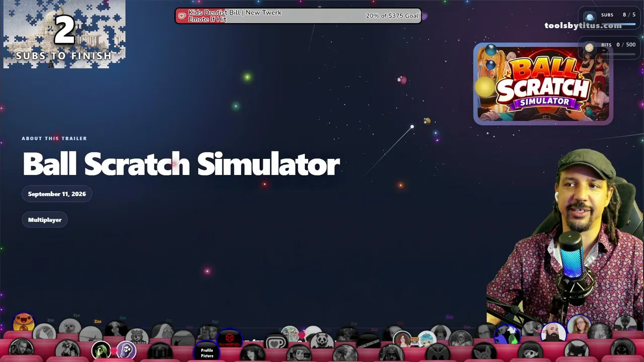Click the Multiplayer tag
Screen dimensions: 644x362
[x=45, y=220]
